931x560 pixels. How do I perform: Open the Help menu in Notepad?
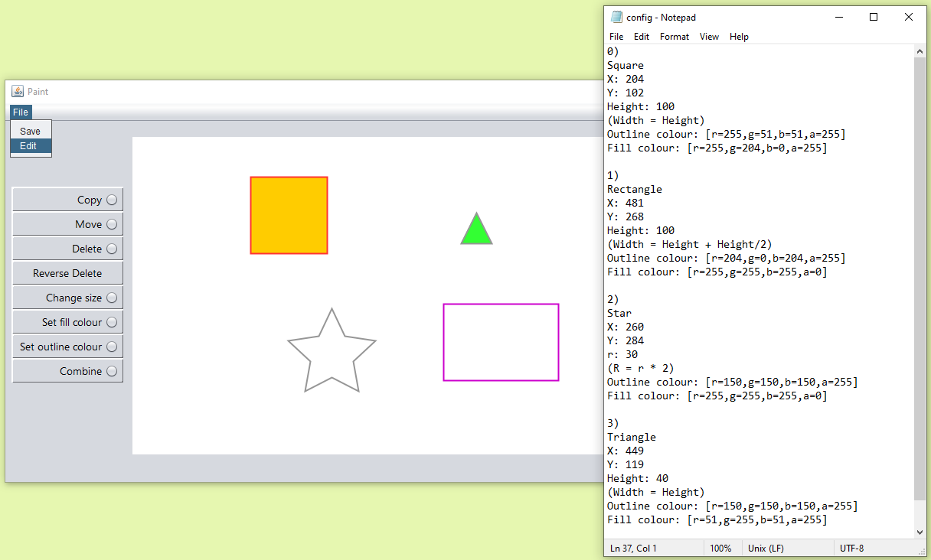tap(739, 36)
